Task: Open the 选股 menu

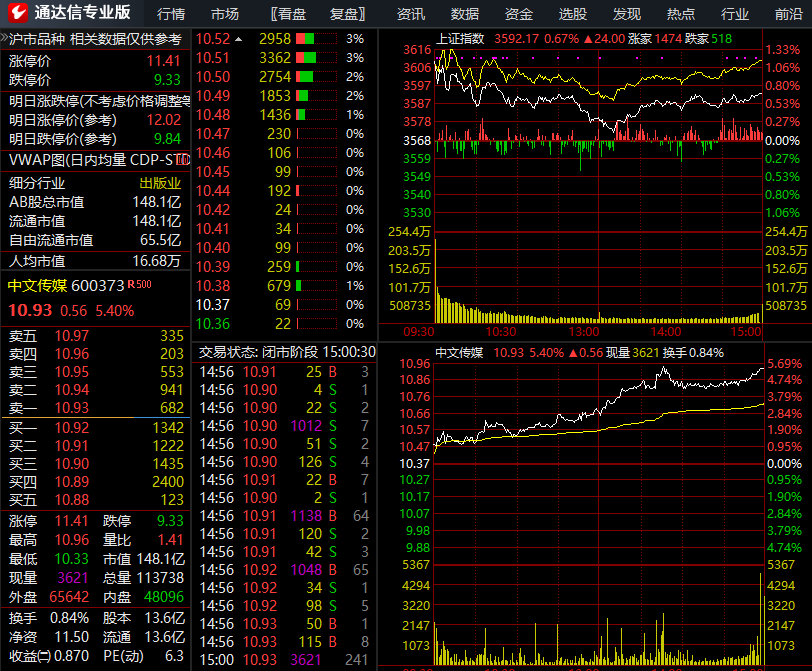Action: (572, 14)
